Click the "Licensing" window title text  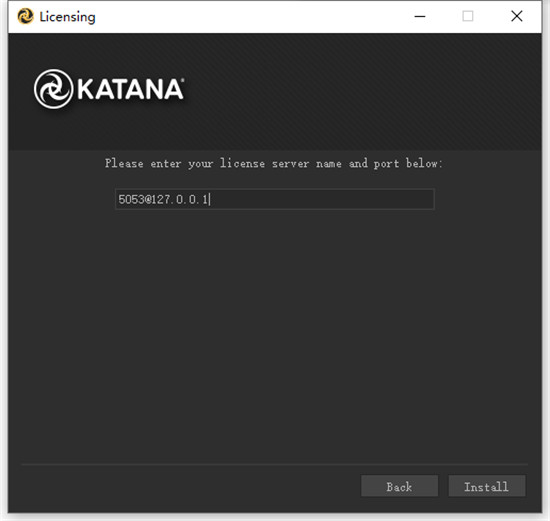(x=67, y=17)
